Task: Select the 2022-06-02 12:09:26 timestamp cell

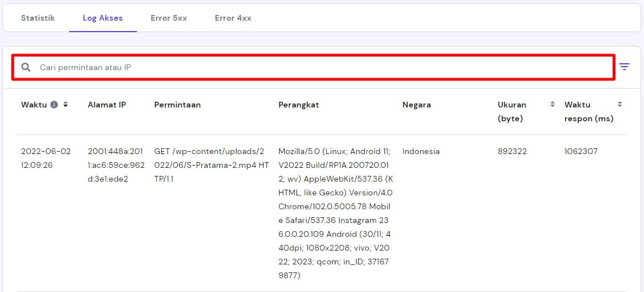Action: pyautogui.click(x=46, y=158)
